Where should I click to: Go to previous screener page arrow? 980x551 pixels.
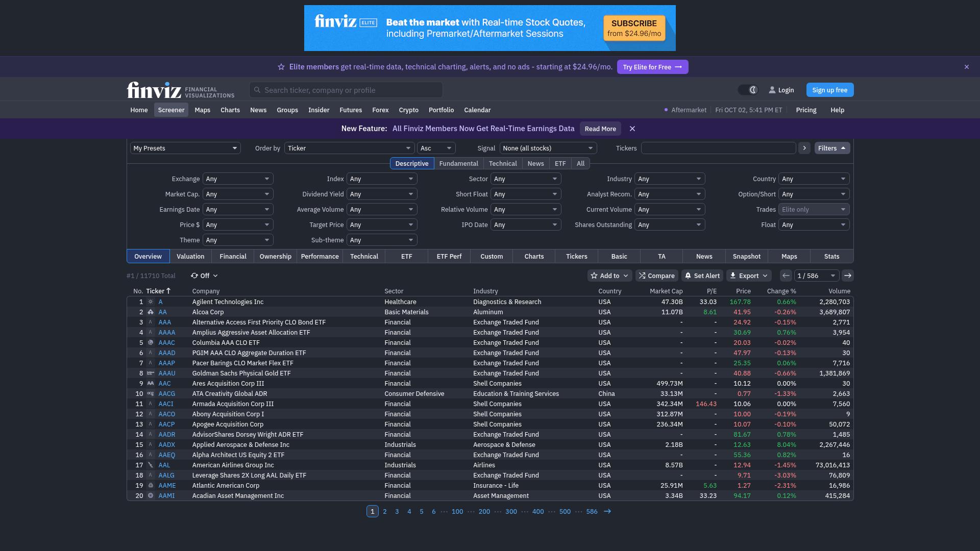tap(786, 275)
